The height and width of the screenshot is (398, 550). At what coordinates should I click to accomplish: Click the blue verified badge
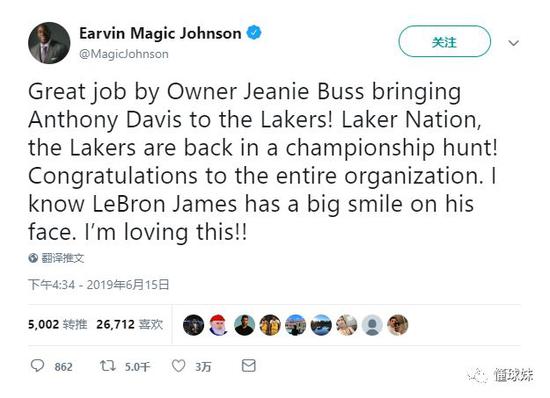tap(254, 33)
